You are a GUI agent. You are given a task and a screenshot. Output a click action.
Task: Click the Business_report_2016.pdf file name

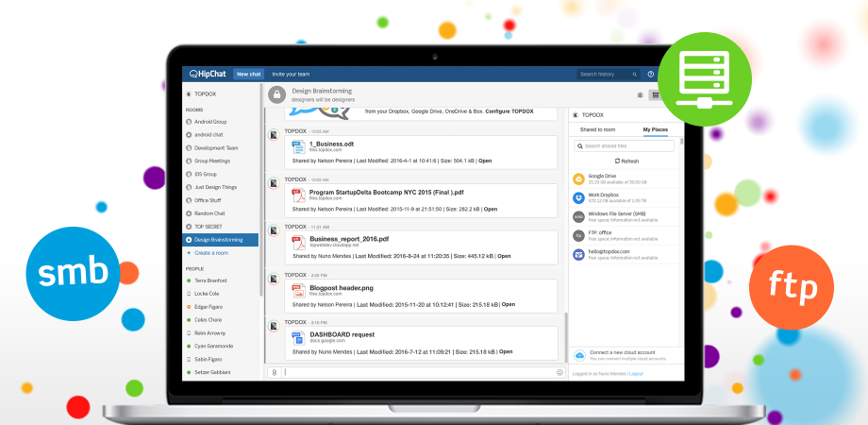point(349,239)
